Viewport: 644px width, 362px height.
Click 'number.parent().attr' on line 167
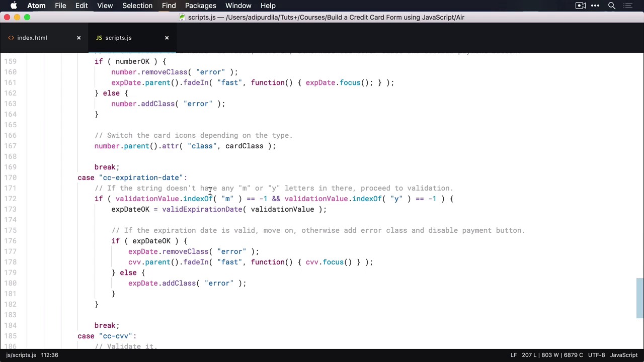pos(136,146)
